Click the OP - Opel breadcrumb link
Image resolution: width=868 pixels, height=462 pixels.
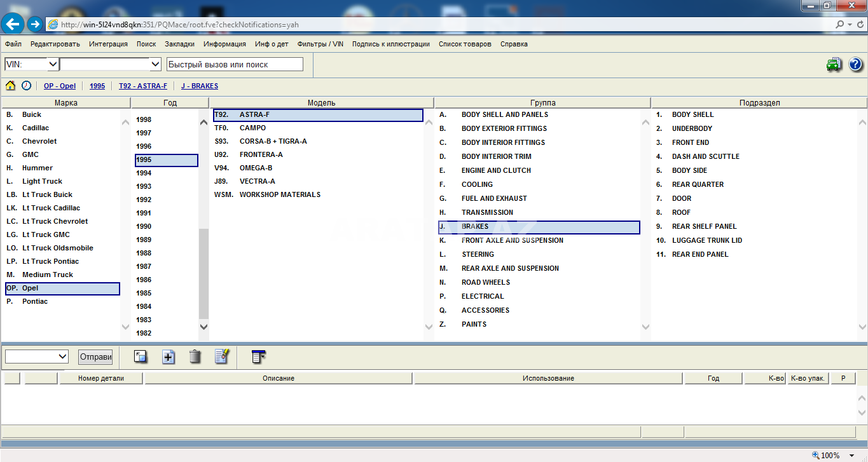[x=60, y=86]
